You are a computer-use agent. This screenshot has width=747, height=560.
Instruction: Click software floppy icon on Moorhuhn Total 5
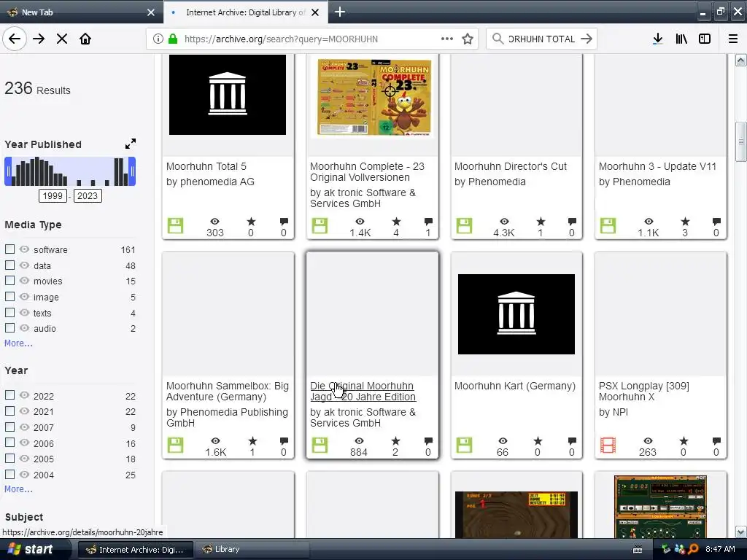(x=175, y=226)
